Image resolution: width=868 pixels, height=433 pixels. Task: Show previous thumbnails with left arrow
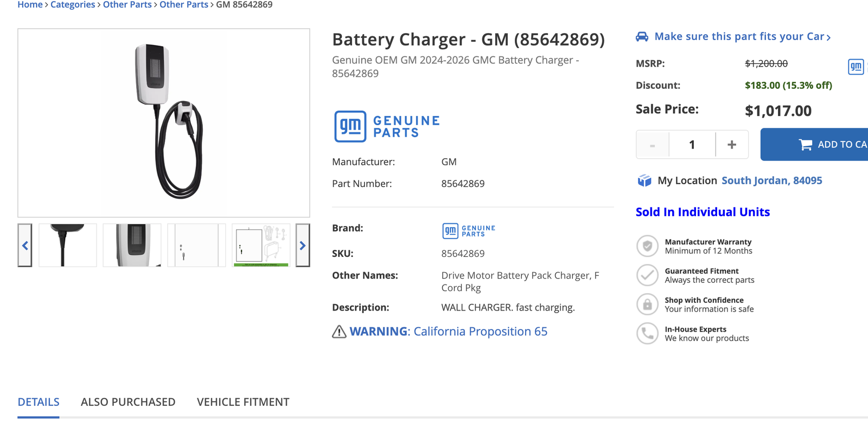click(25, 245)
